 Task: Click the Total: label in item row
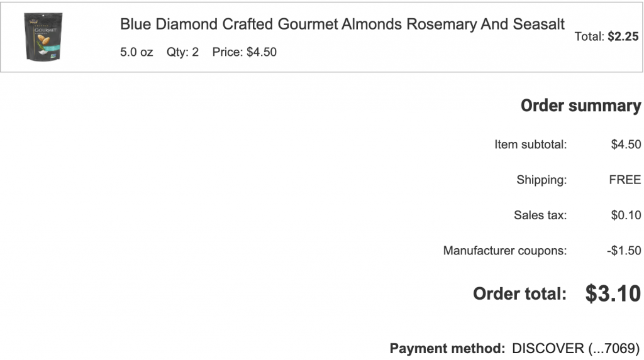click(x=589, y=37)
